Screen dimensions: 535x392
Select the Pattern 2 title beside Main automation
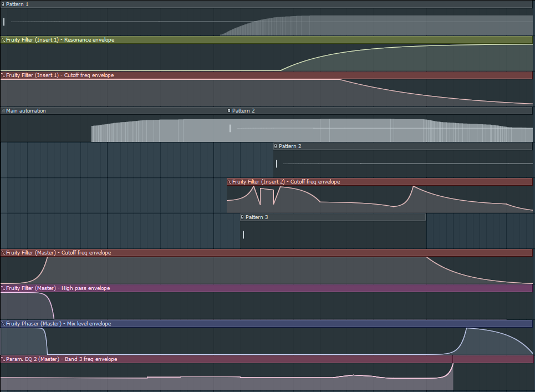[x=243, y=111]
